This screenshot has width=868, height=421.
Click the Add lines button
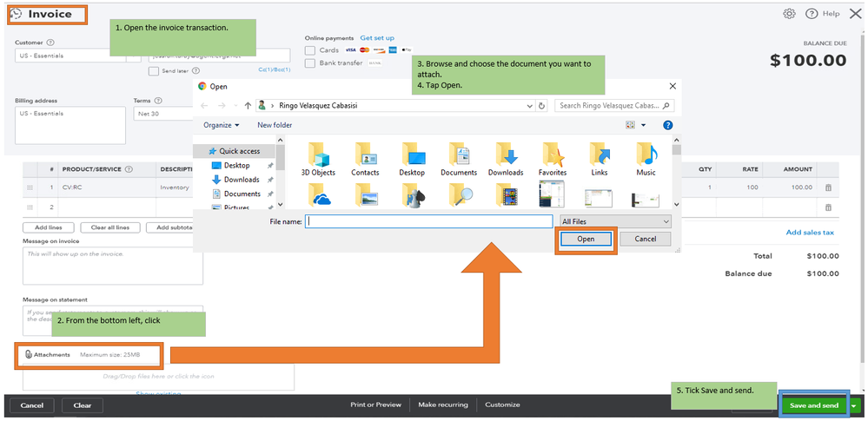[x=48, y=227]
